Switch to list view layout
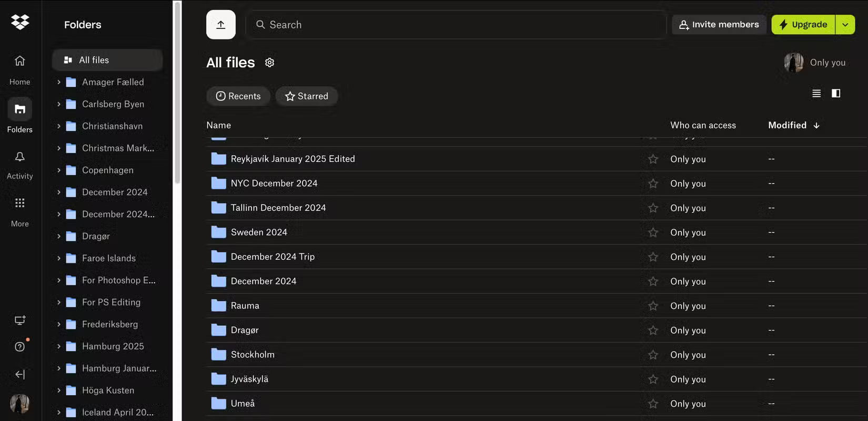This screenshot has height=421, width=868. click(816, 94)
